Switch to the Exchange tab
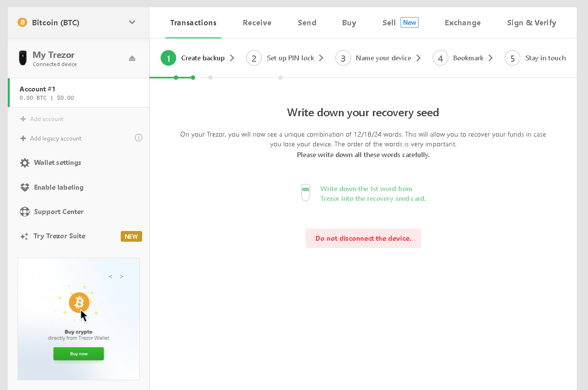The width and height of the screenshot is (588, 390). (x=463, y=23)
